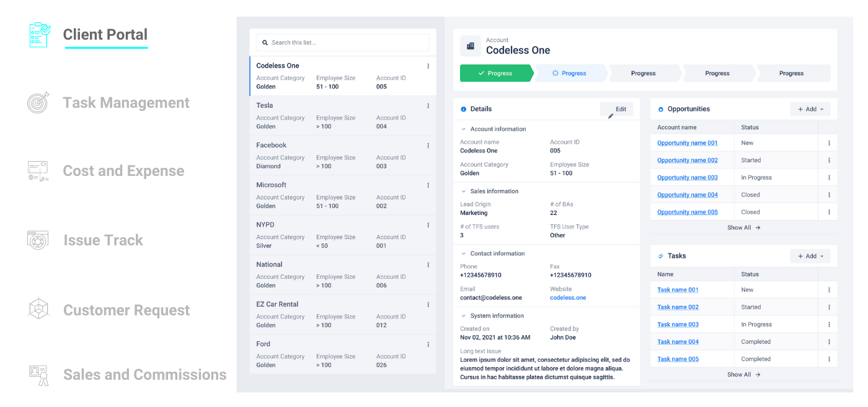Click Status column header in Opportunities table
Image resolution: width=868 pixels, height=407 pixels.
750,128
